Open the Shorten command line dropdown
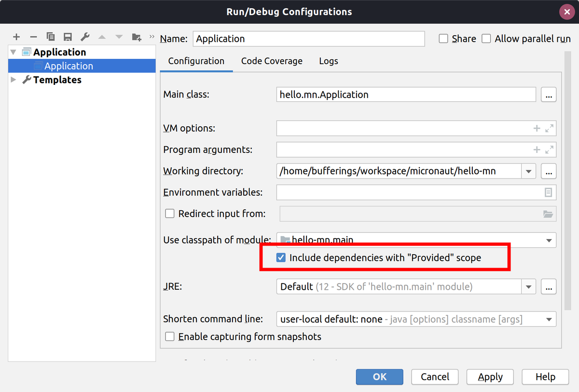Viewport: 579px width, 392px height. [x=549, y=319]
